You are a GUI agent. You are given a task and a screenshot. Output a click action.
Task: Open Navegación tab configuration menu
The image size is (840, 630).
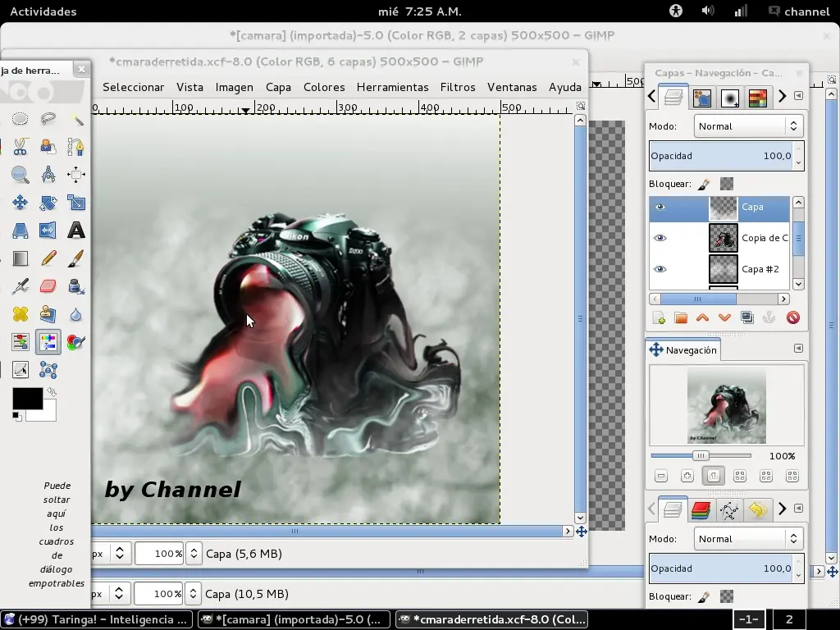click(798, 348)
